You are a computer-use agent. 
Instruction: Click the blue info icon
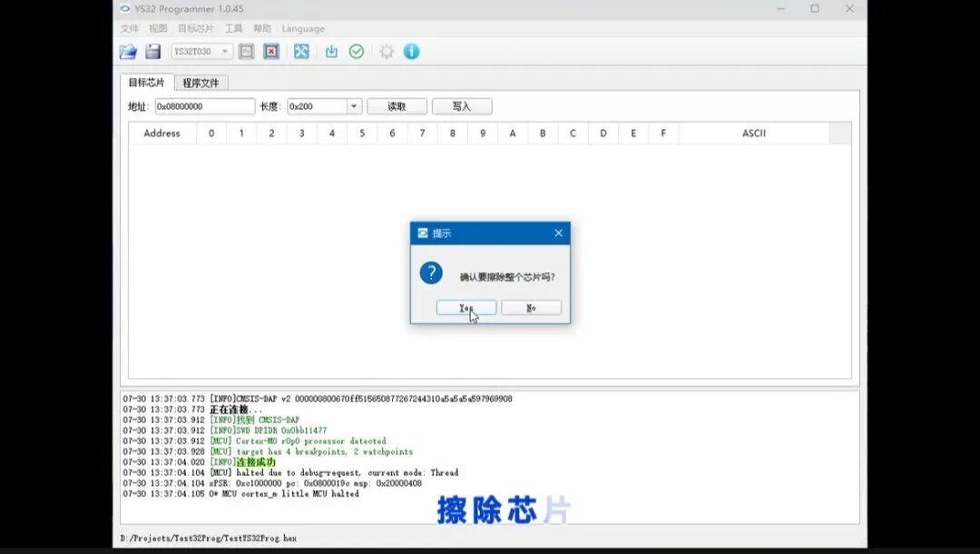(411, 51)
